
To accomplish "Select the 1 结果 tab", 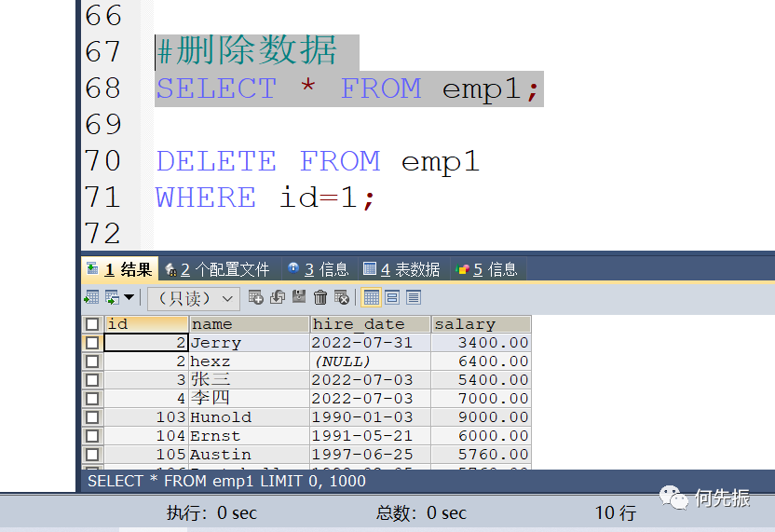I will click(119, 269).
